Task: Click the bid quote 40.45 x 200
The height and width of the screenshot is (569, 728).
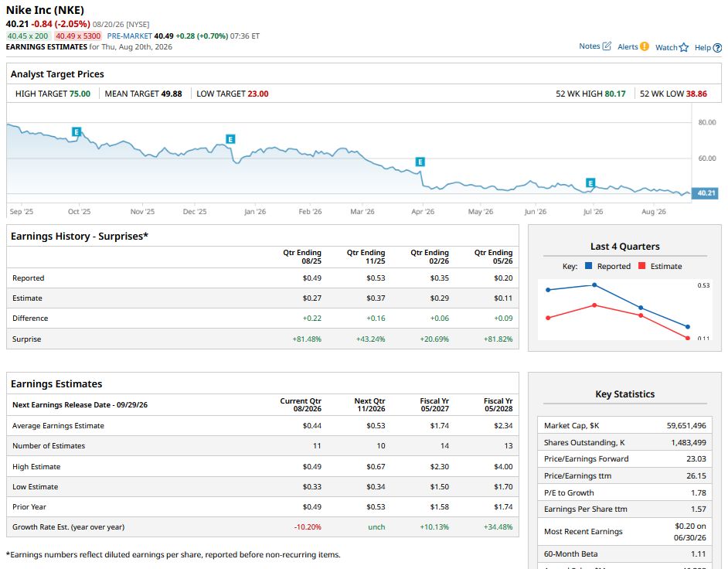Action: 27,36
